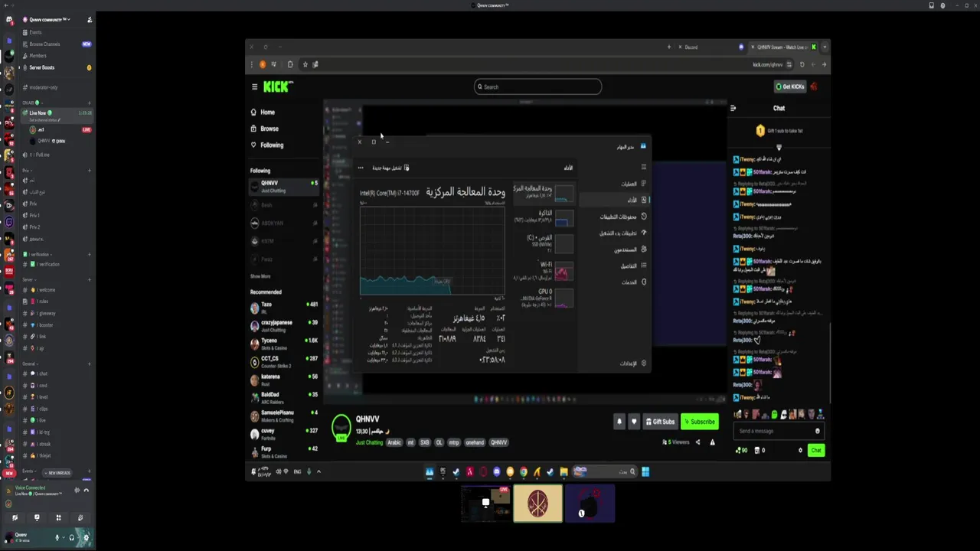Select the muted participant thumbnail
Image resolution: width=980 pixels, height=551 pixels.
coord(590,504)
